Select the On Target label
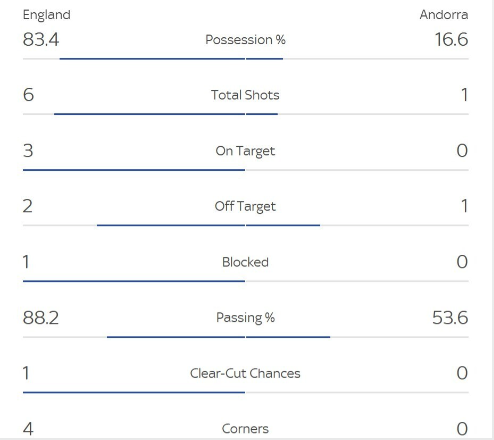Image resolution: width=494 pixels, height=440 pixels. (245, 151)
